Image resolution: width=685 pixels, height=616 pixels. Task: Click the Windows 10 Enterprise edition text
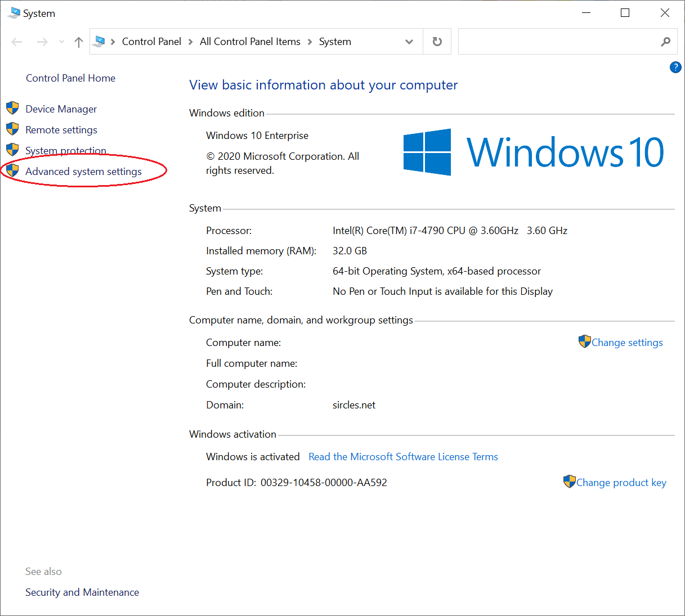(257, 136)
